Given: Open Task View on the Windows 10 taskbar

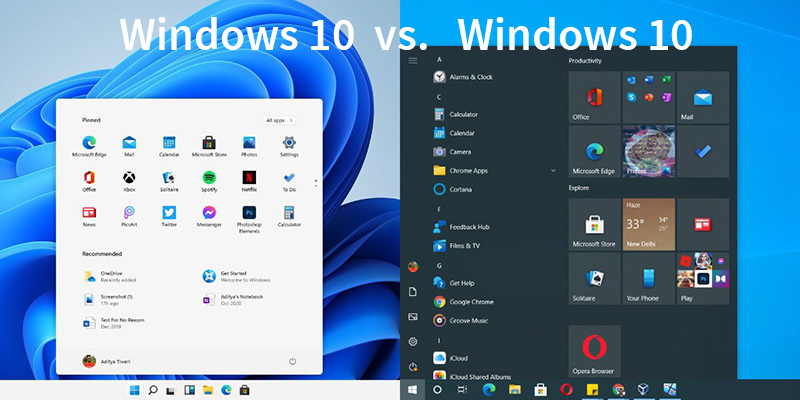Looking at the screenshot, I should 462,390.
